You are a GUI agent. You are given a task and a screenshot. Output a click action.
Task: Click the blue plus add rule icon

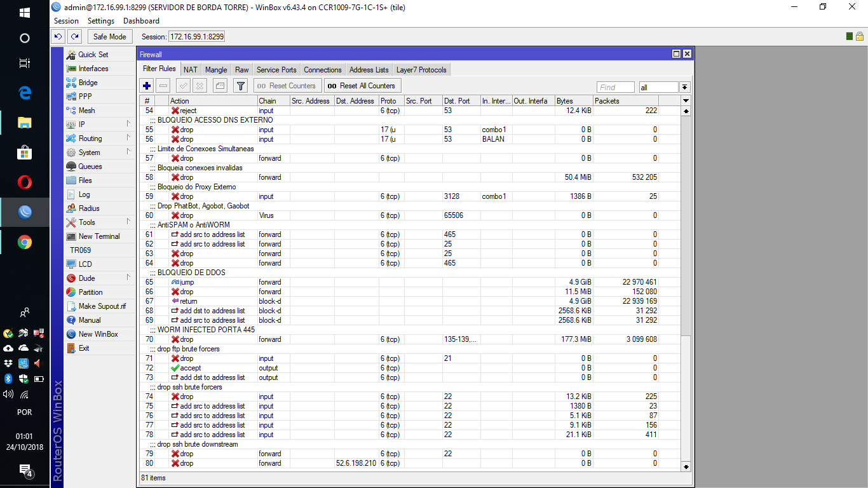click(x=147, y=86)
